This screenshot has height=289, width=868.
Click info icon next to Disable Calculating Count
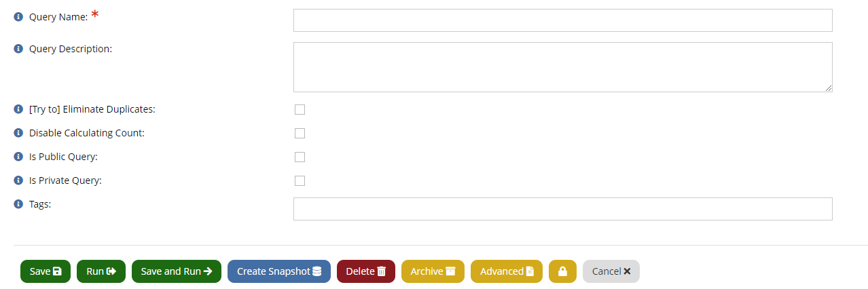point(18,133)
